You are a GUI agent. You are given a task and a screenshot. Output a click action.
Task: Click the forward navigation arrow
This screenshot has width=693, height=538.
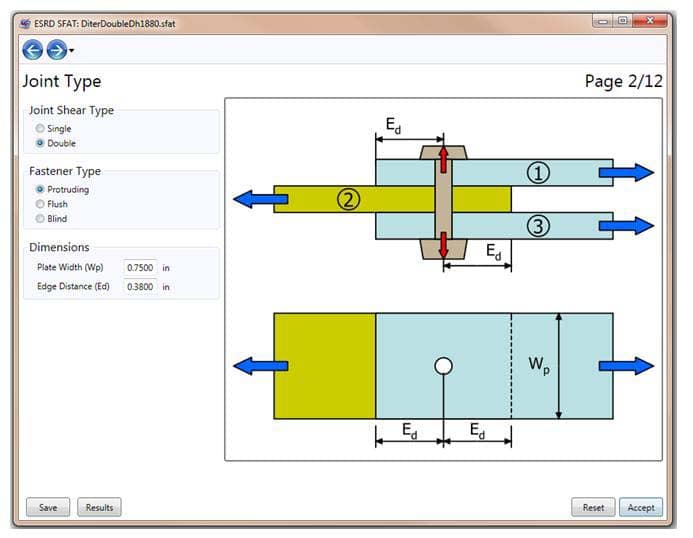click(x=56, y=50)
